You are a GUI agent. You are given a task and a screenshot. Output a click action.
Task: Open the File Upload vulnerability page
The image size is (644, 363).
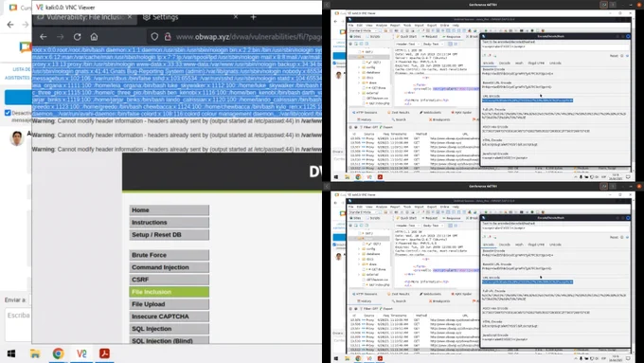point(170,304)
